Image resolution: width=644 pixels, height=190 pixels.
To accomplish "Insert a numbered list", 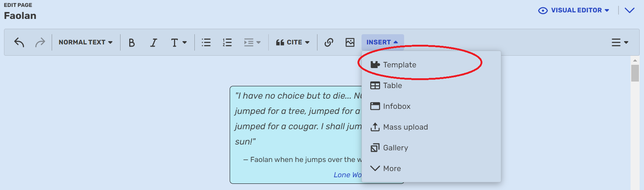I will pos(227,43).
